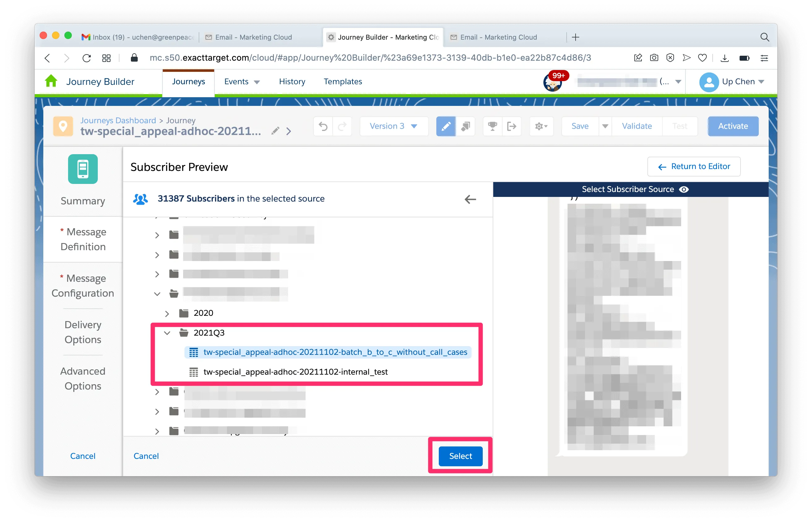The image size is (812, 522).
Task: Click Cancel next to Select button
Action: pyautogui.click(x=146, y=456)
